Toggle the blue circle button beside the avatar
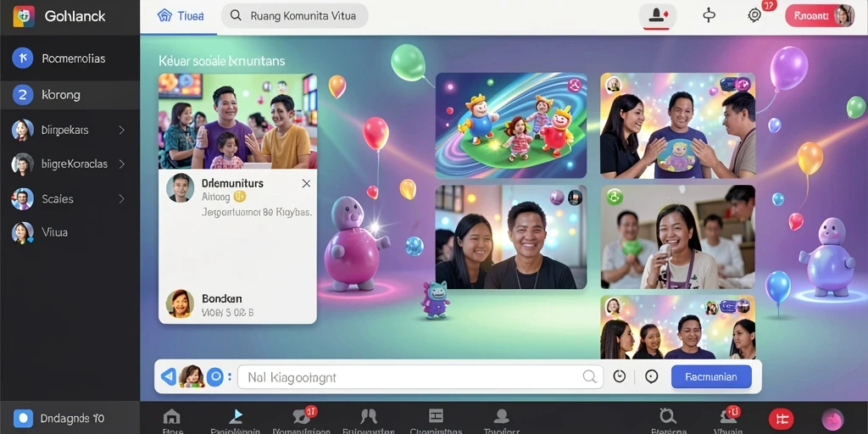 tap(214, 377)
